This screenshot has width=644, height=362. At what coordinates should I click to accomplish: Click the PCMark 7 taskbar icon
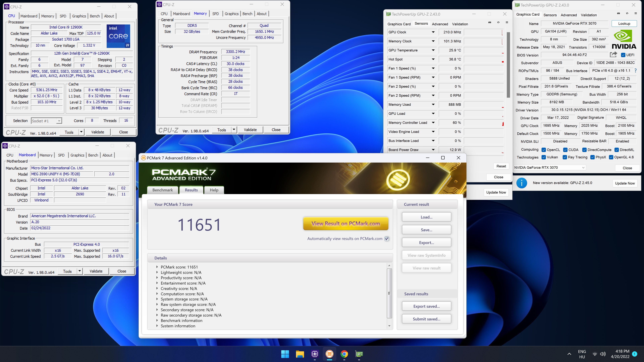[329, 354]
